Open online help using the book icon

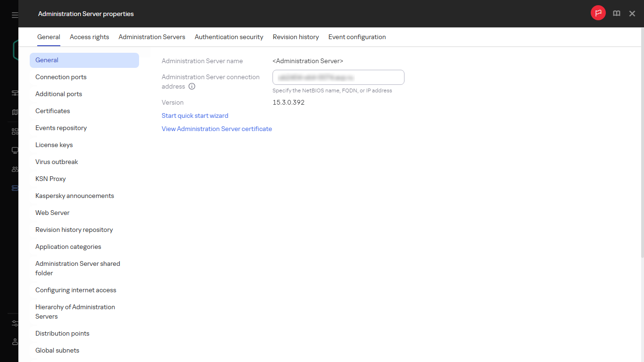pos(616,13)
